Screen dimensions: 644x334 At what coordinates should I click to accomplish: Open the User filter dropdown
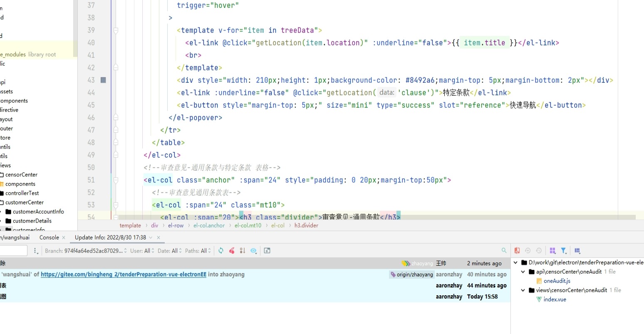(142, 251)
